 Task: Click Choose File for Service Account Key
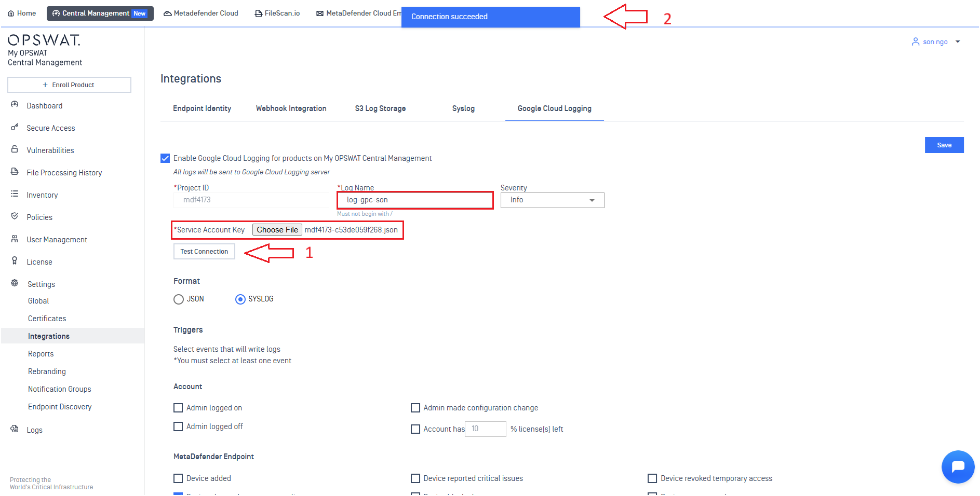coord(277,230)
